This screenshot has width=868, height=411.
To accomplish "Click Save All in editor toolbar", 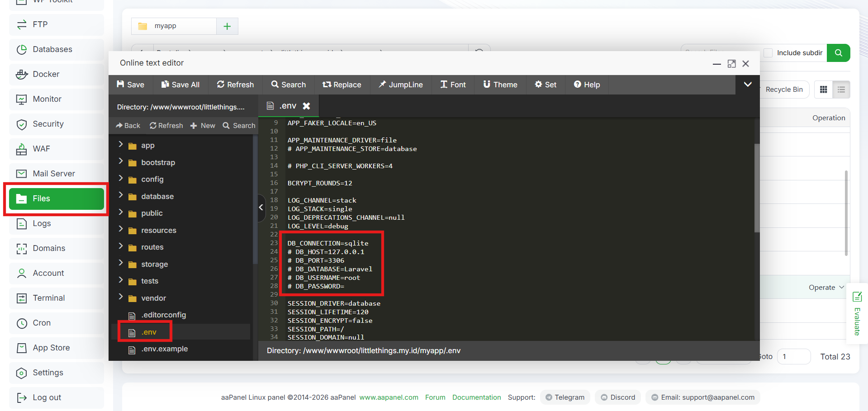I will (x=180, y=85).
